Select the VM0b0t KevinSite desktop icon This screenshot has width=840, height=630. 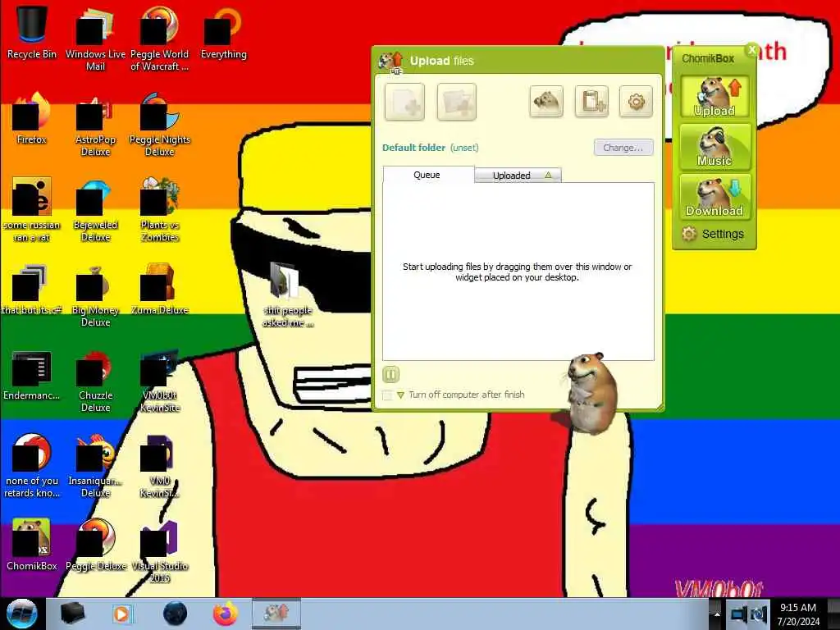[159, 381]
